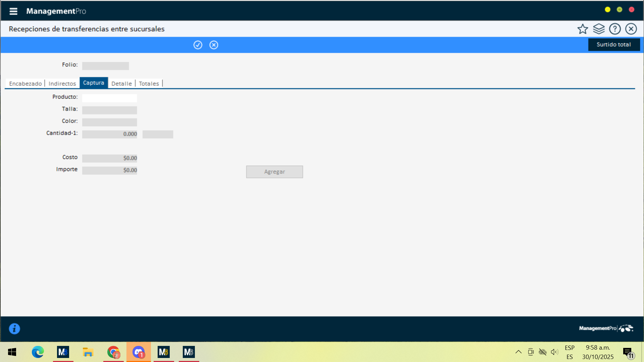Open the Indirectos tab

coord(62,83)
